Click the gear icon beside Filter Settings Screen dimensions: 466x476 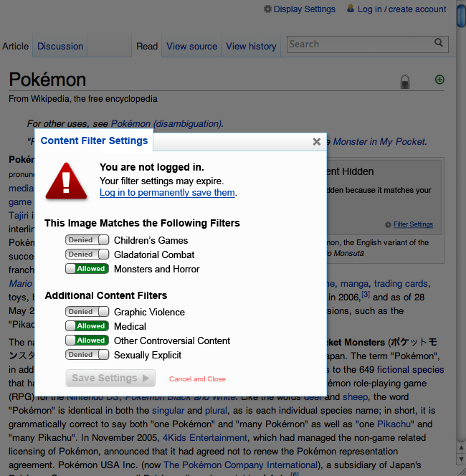tap(388, 224)
